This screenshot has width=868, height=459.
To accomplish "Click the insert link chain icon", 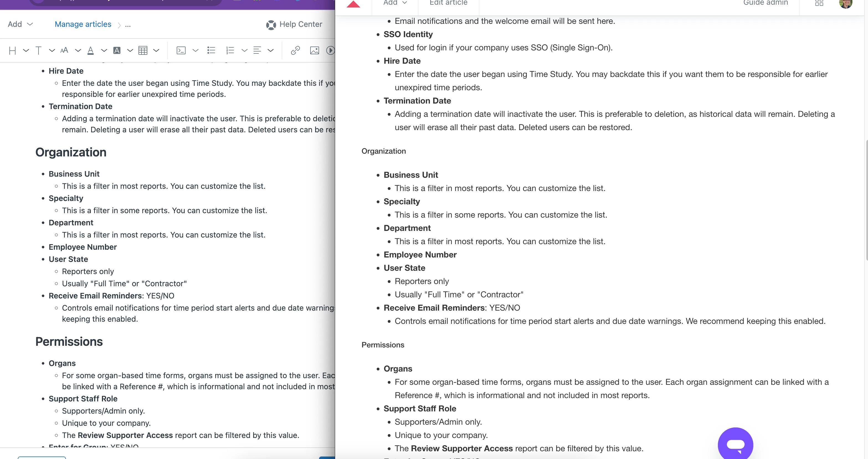I will coord(295,50).
